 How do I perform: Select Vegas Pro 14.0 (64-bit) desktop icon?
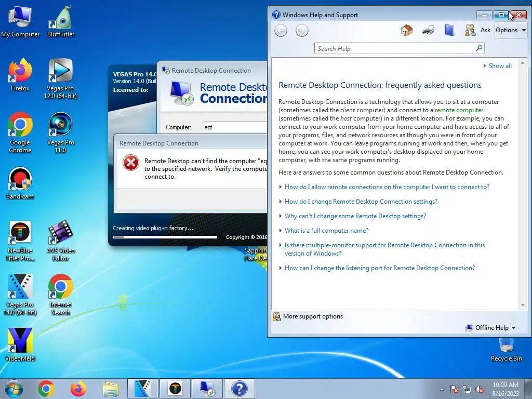click(20, 295)
